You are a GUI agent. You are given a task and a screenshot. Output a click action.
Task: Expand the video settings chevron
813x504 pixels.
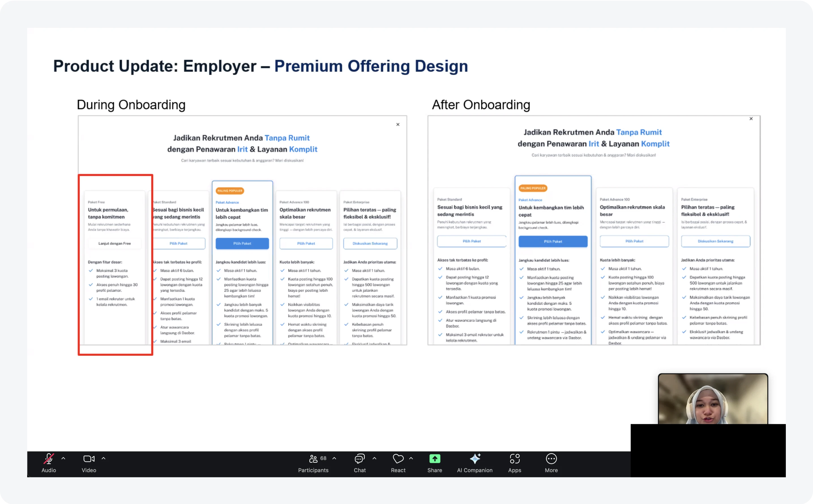pyautogui.click(x=103, y=458)
